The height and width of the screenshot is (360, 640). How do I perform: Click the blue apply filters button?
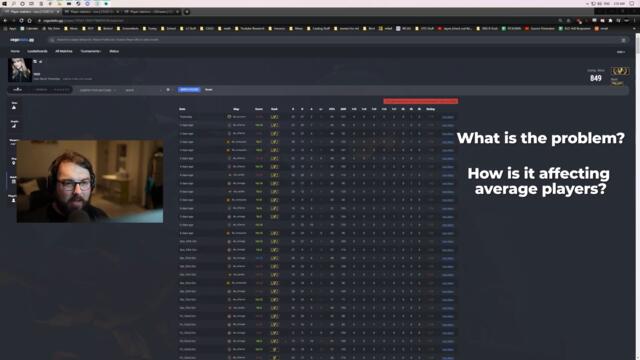point(189,89)
